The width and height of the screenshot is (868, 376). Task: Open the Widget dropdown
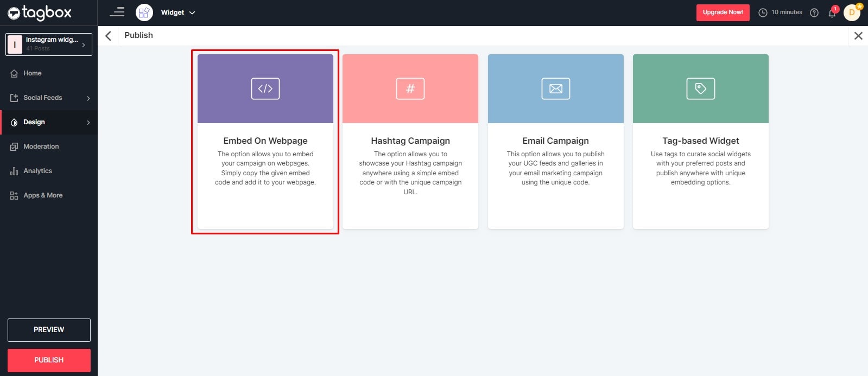(x=177, y=12)
